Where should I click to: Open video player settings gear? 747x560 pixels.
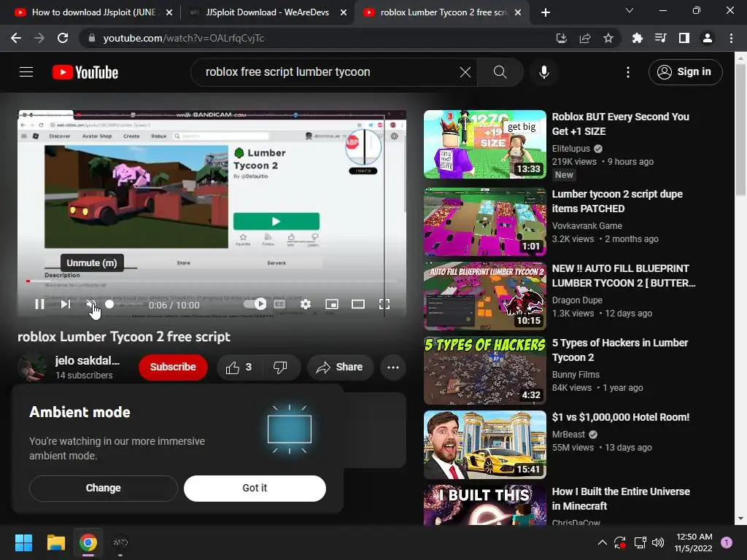(x=306, y=304)
